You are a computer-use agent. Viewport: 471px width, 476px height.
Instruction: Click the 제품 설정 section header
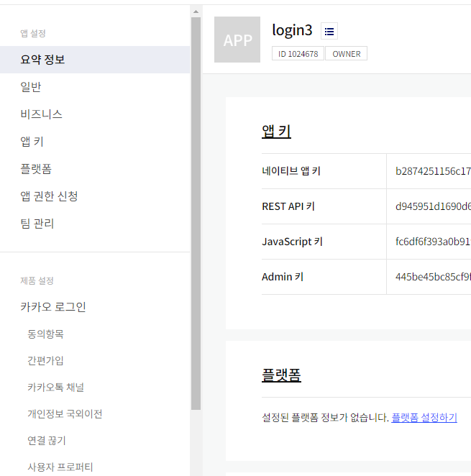[x=37, y=280]
